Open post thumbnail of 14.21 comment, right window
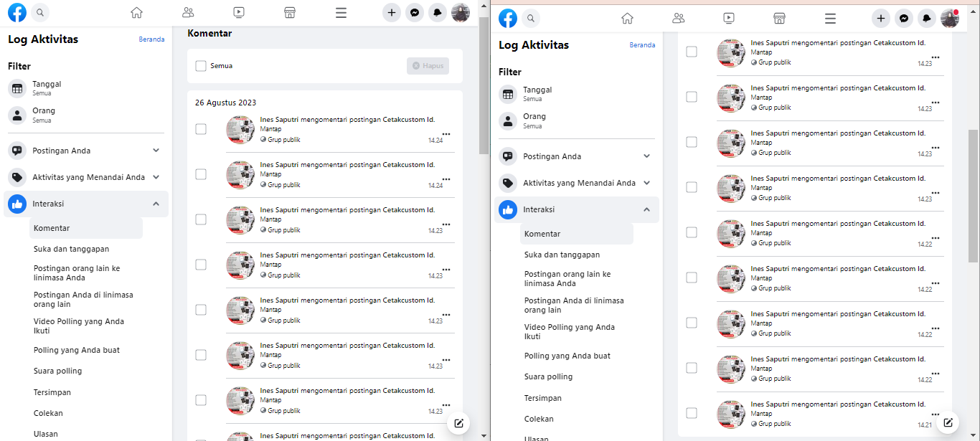The width and height of the screenshot is (980, 441). pyautogui.click(x=731, y=414)
